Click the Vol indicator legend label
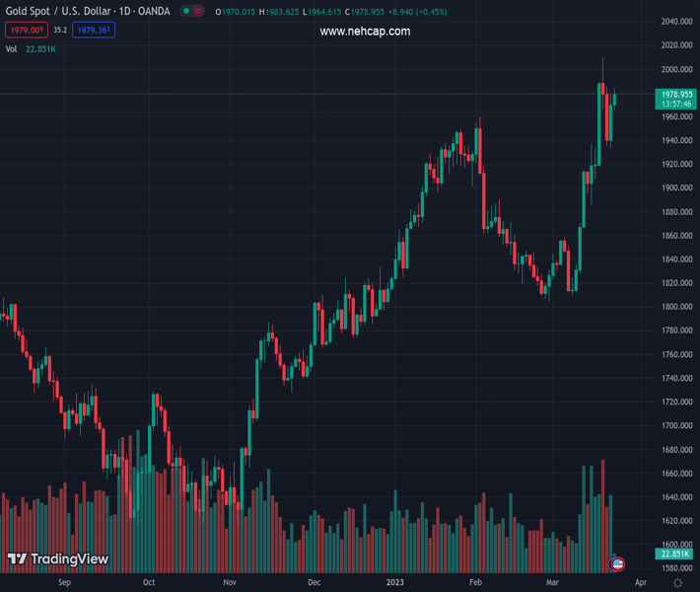This screenshot has height=592, width=700. (x=12, y=48)
